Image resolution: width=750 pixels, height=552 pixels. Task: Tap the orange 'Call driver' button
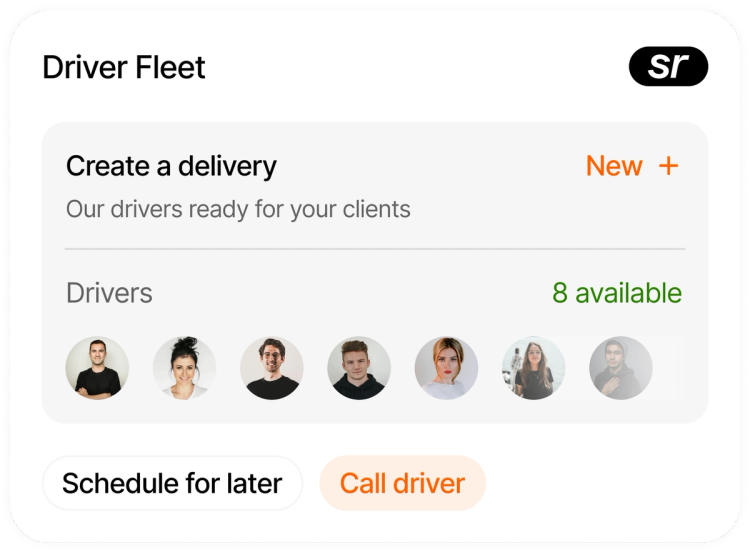(x=403, y=483)
